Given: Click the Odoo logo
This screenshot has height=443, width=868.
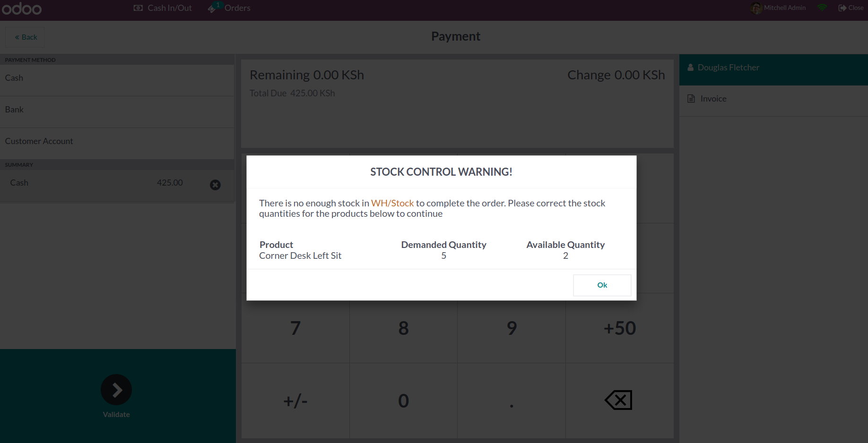Looking at the screenshot, I should [22, 8].
